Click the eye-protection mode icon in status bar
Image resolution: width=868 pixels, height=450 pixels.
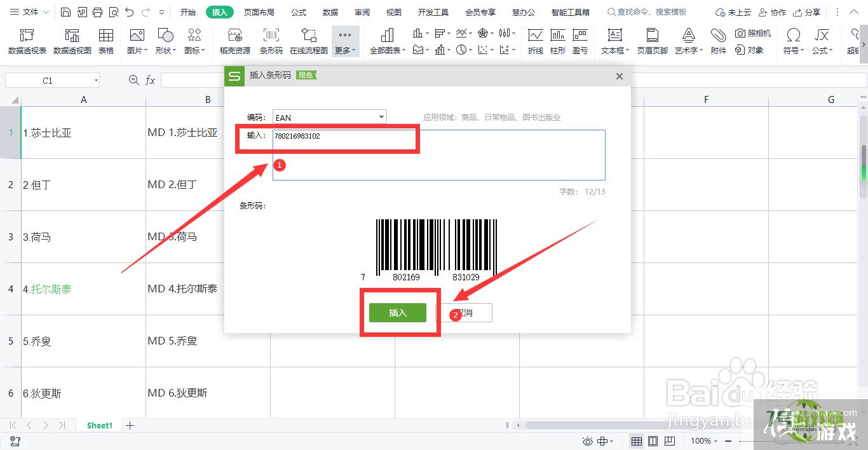[588, 441]
